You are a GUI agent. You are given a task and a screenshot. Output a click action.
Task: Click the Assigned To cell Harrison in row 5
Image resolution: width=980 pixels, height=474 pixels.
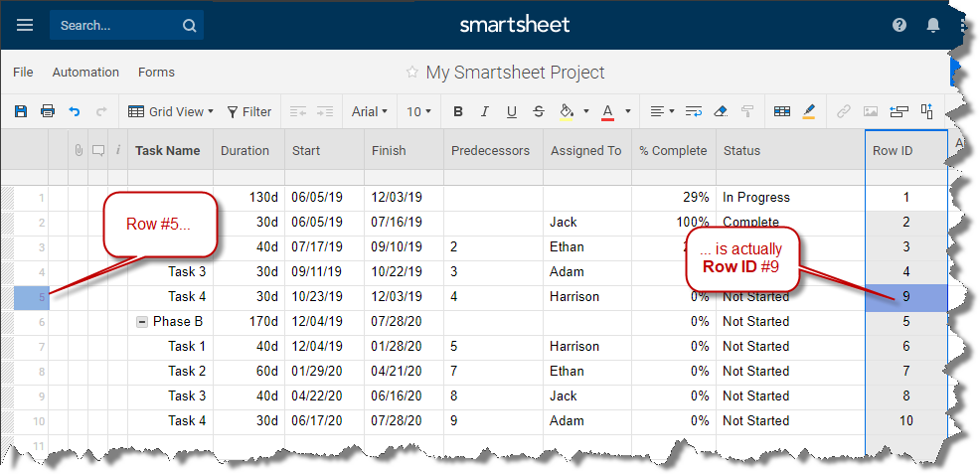[x=587, y=297]
